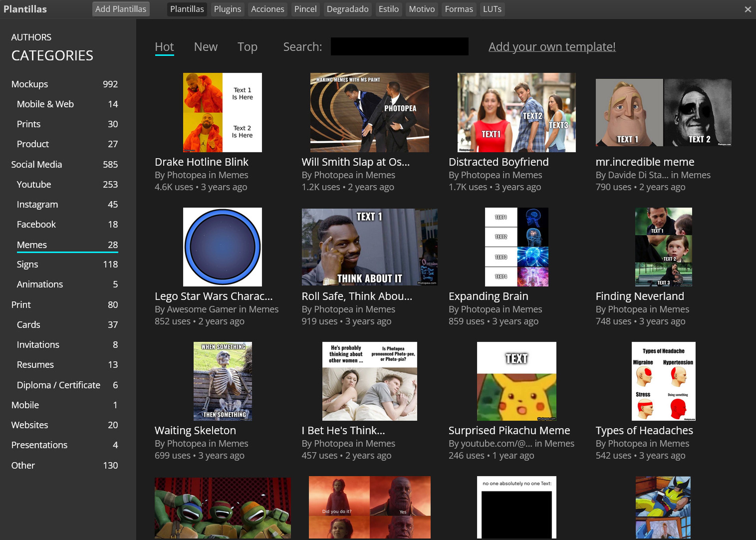Sort templates by New
Screen dimensions: 756x540
pyautogui.click(x=205, y=47)
